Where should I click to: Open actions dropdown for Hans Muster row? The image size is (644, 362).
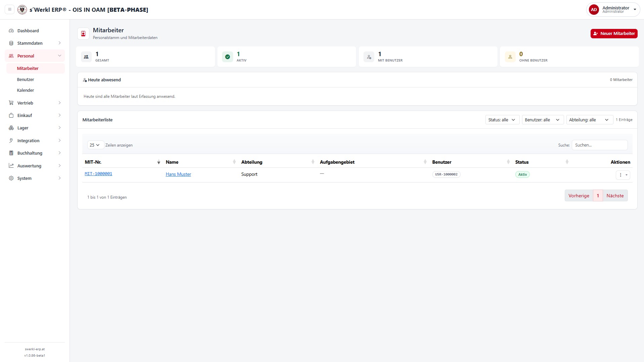[x=623, y=175]
